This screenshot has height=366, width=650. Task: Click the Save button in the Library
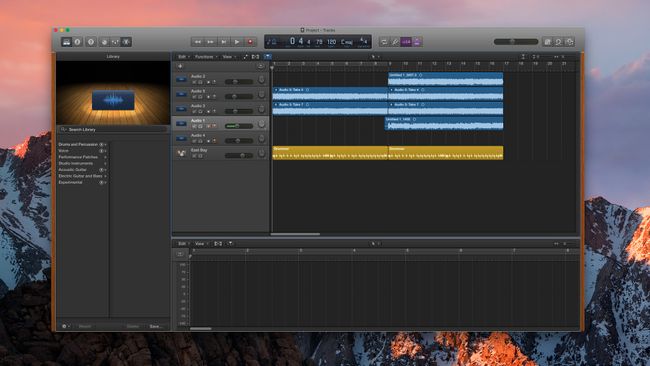pyautogui.click(x=155, y=326)
